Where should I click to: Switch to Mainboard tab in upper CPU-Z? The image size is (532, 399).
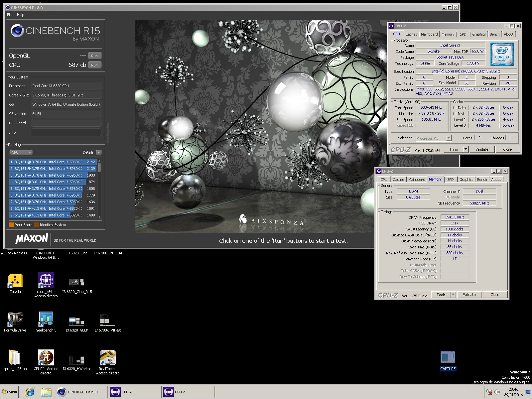pos(429,34)
